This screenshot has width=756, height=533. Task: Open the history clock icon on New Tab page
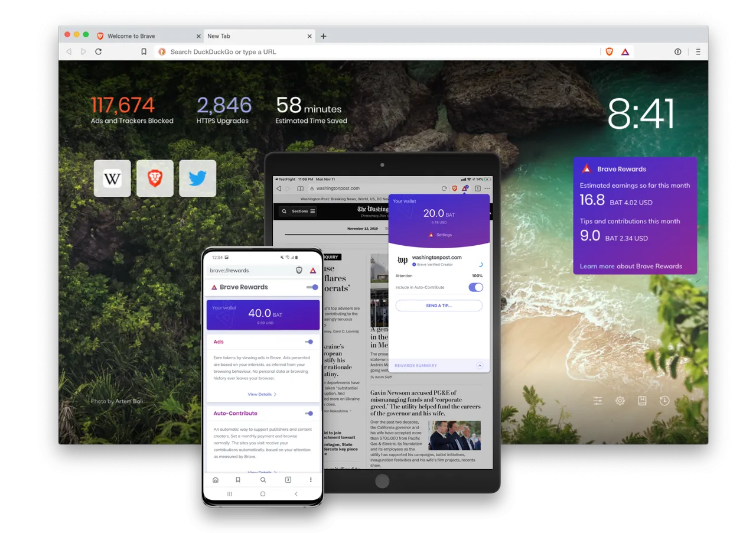[x=664, y=401]
